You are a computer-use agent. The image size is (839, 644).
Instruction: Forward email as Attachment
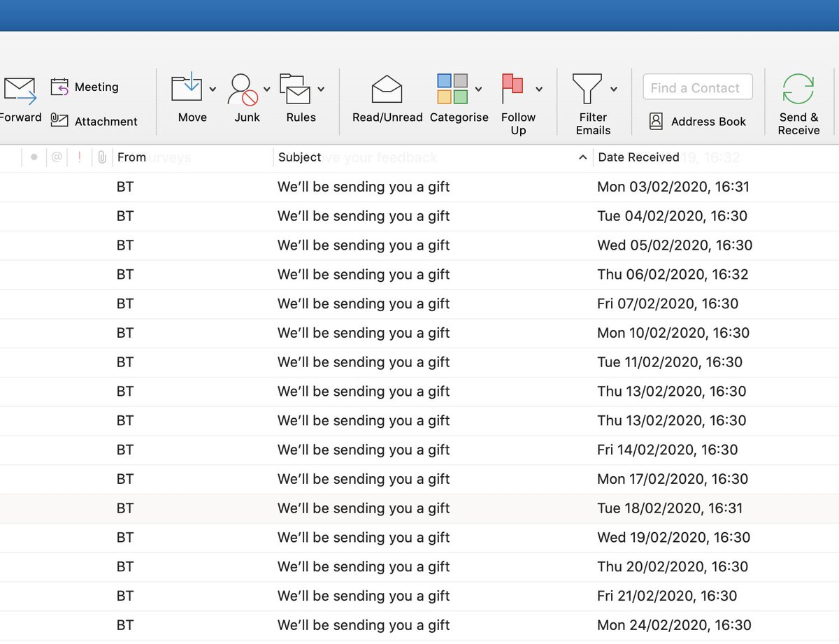click(x=94, y=121)
